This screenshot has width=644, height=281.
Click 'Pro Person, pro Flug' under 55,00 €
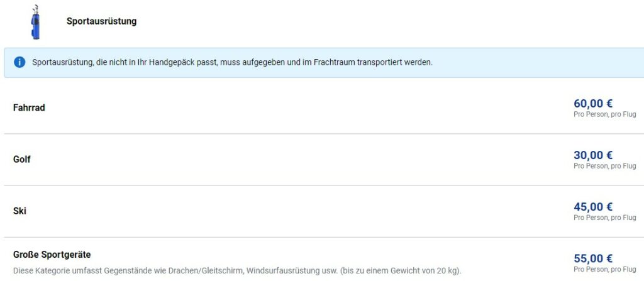pyautogui.click(x=604, y=270)
